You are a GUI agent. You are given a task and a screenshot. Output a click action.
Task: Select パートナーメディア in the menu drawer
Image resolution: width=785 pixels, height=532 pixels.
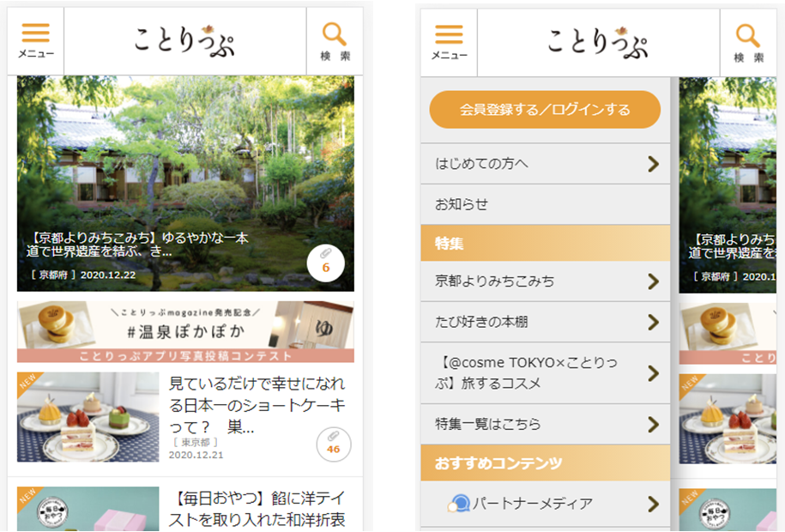tap(545, 504)
